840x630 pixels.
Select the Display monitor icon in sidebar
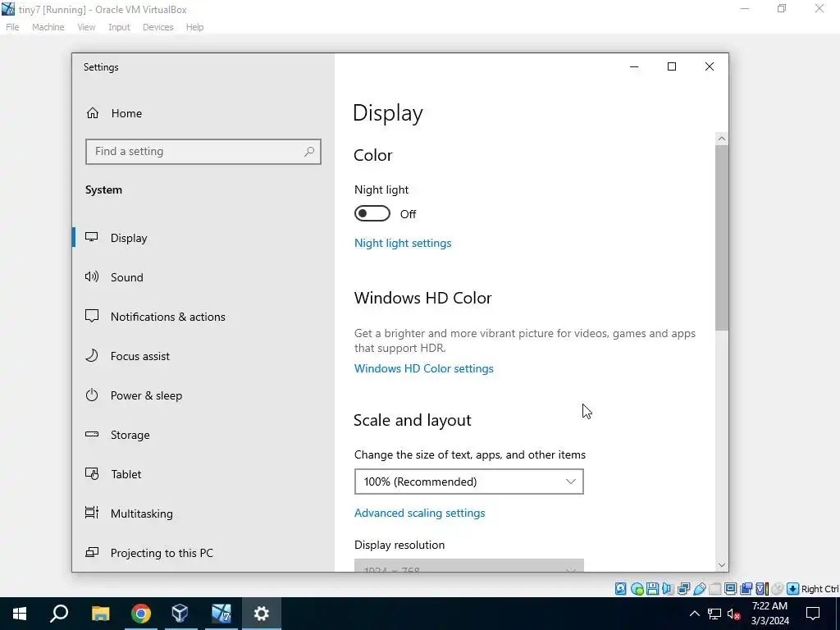coord(92,237)
